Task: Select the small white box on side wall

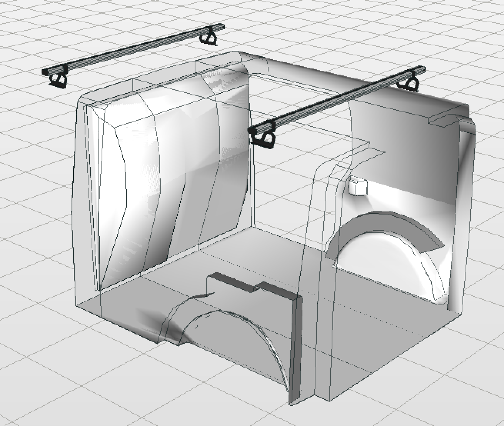Action: pos(358,186)
